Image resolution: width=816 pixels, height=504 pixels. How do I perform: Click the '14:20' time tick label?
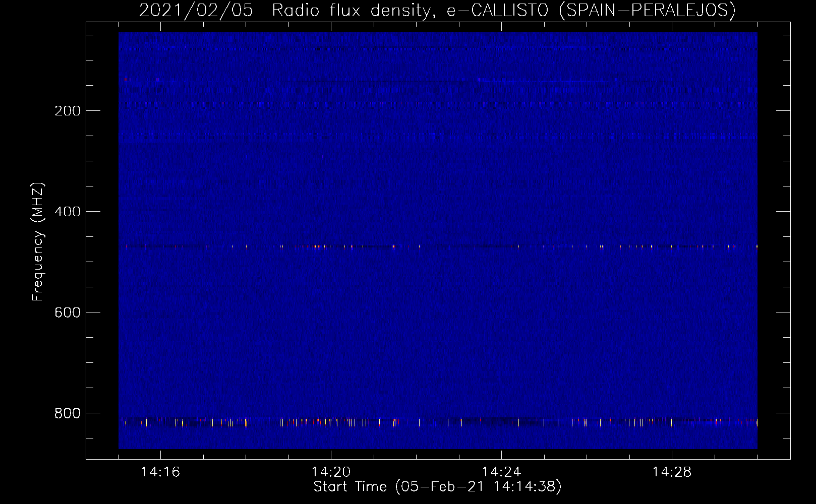(x=331, y=472)
